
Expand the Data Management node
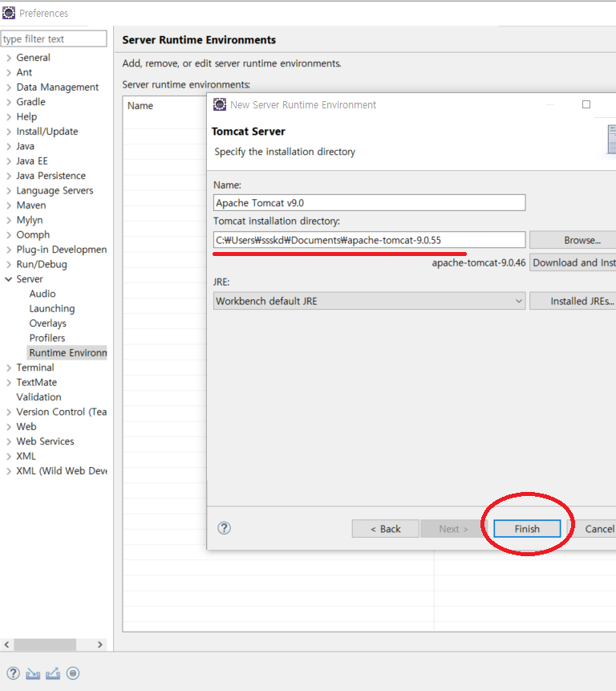pyautogui.click(x=8, y=87)
